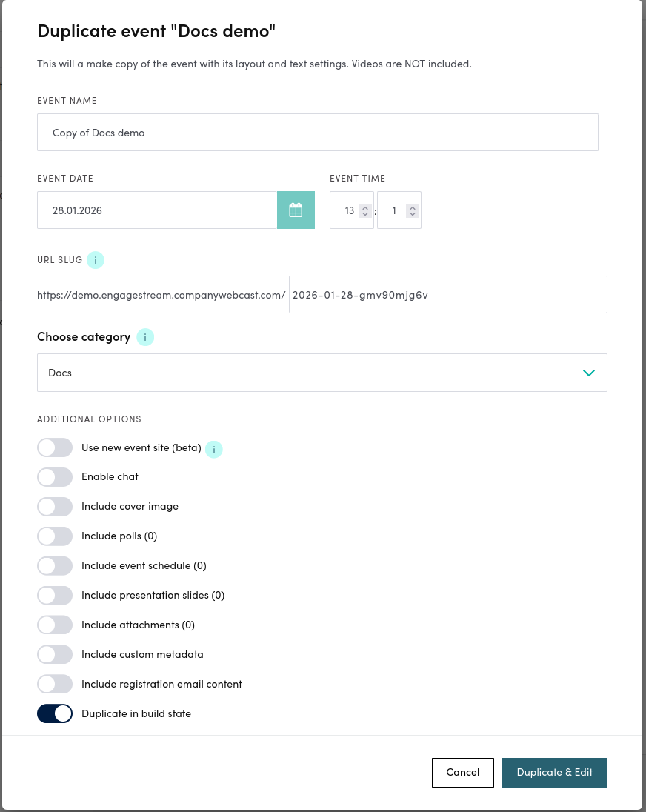Toggle Include cover image on

[55, 506]
